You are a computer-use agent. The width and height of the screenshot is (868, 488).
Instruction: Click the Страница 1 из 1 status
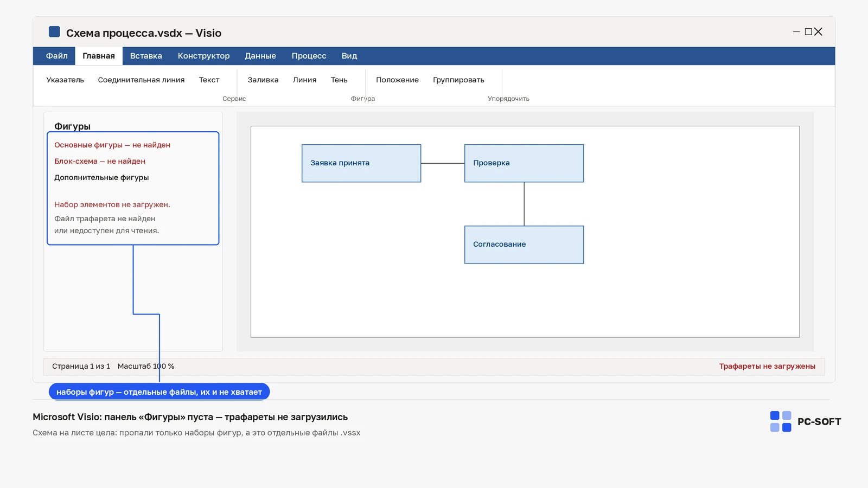pyautogui.click(x=81, y=366)
